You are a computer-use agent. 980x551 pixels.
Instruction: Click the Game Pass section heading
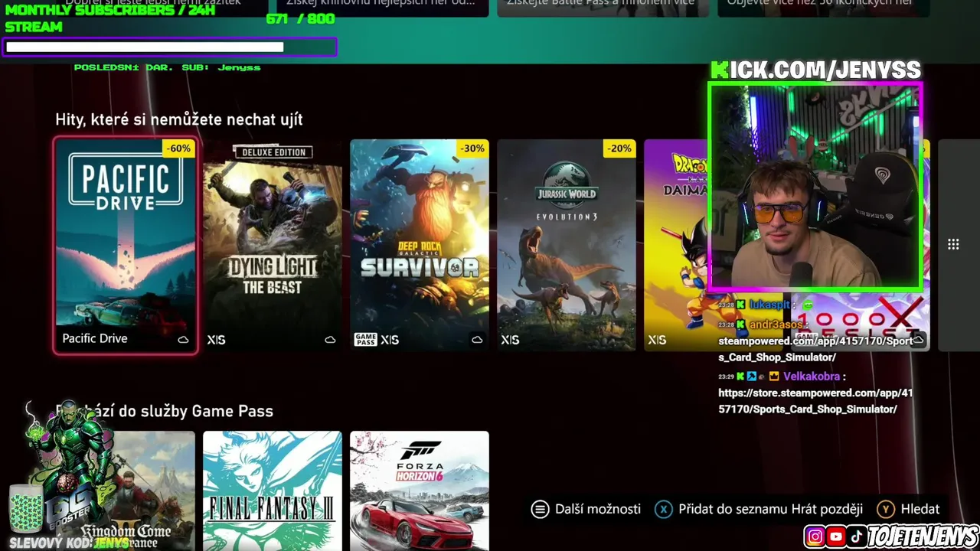(164, 411)
